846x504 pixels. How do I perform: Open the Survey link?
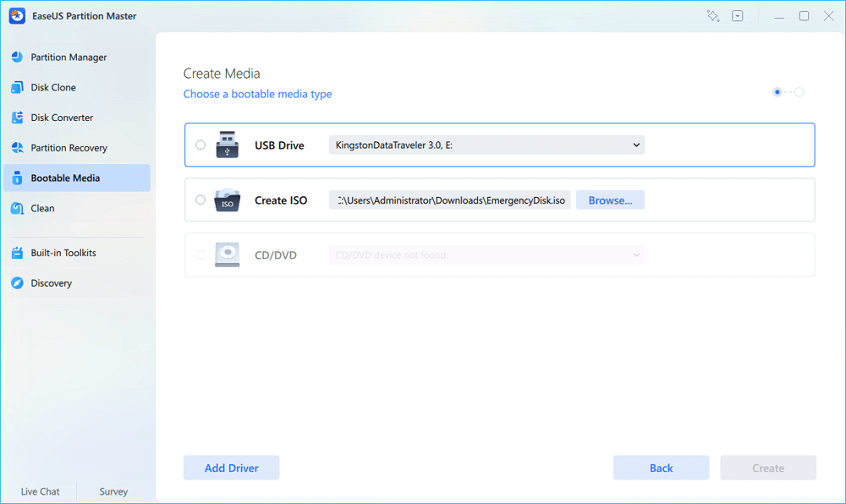point(113,491)
